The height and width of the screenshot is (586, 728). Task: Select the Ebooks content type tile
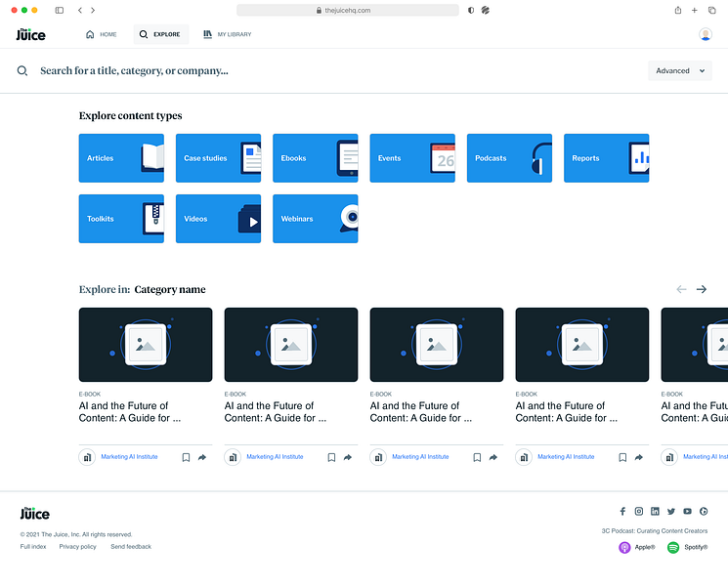click(316, 158)
